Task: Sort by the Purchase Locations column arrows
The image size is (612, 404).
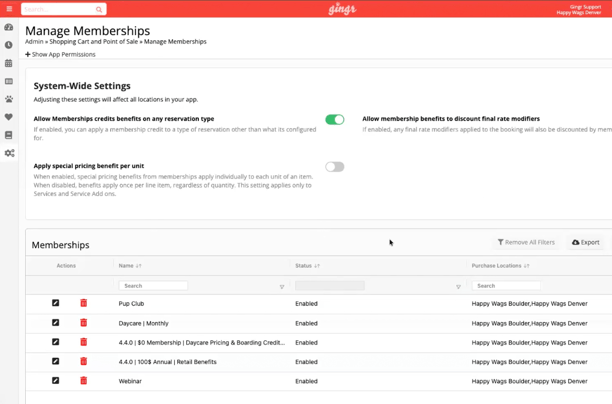Action: click(527, 266)
